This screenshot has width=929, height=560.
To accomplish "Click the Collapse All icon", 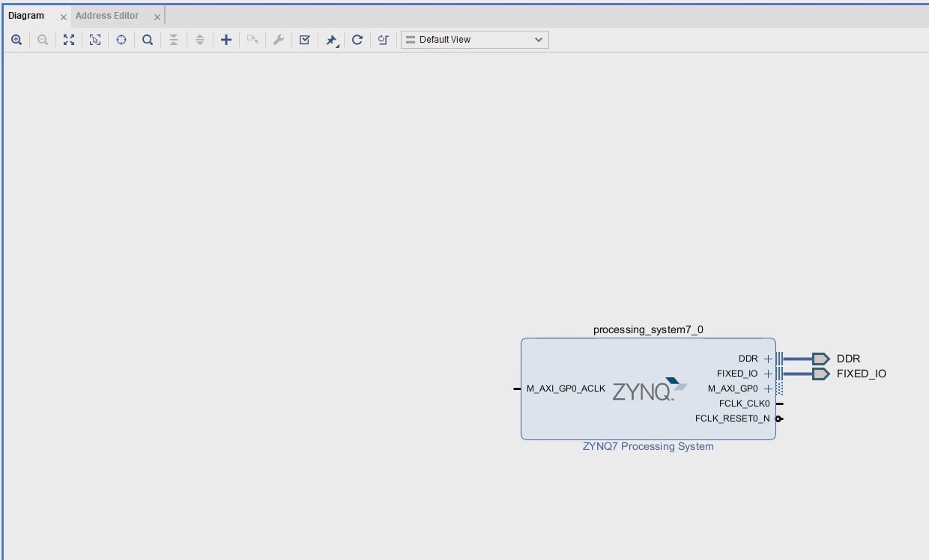I will [x=174, y=40].
